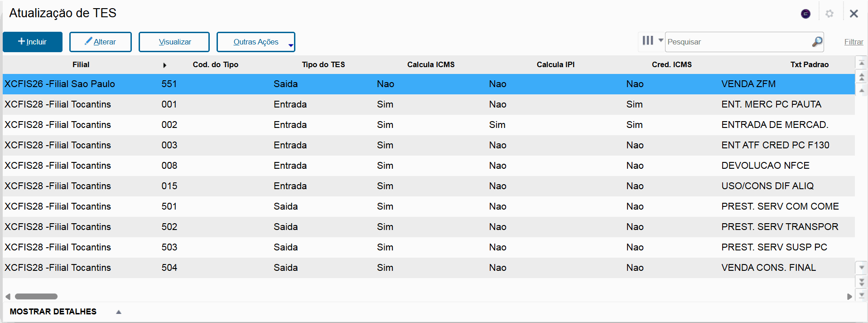Jump to top with scroll icon
Screen dimensions: 868x323
point(862,63)
